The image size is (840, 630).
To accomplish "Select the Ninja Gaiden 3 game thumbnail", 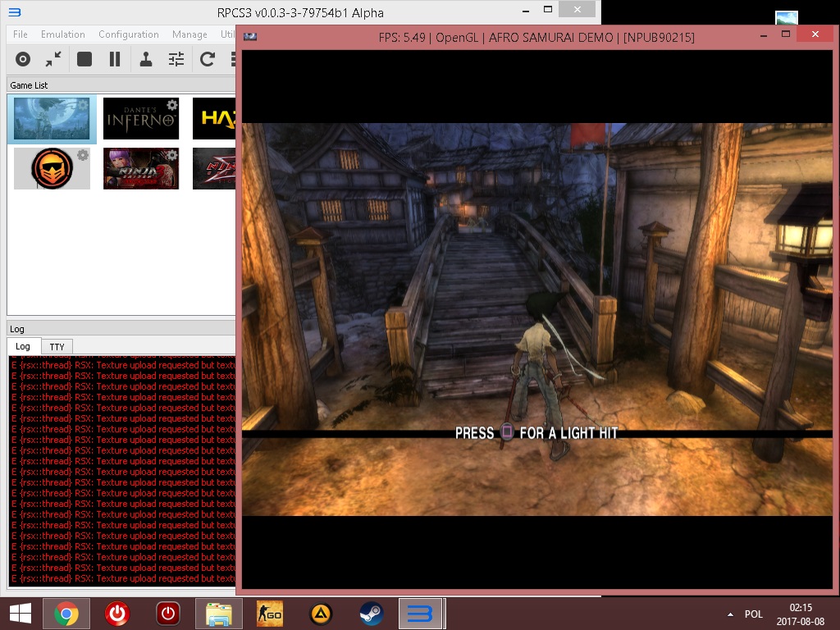I will (141, 169).
